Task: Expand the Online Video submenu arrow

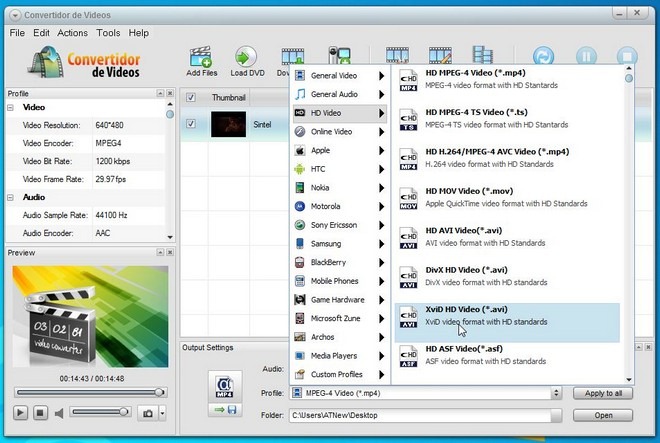Action: tap(381, 132)
